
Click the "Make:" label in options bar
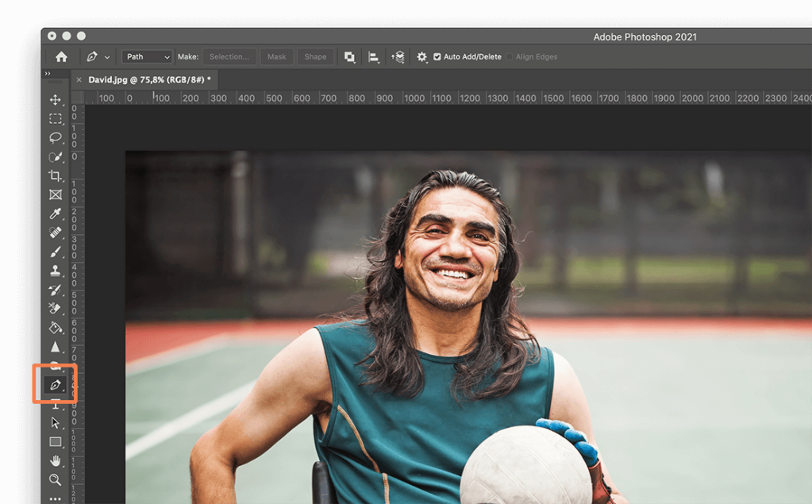[x=188, y=57]
